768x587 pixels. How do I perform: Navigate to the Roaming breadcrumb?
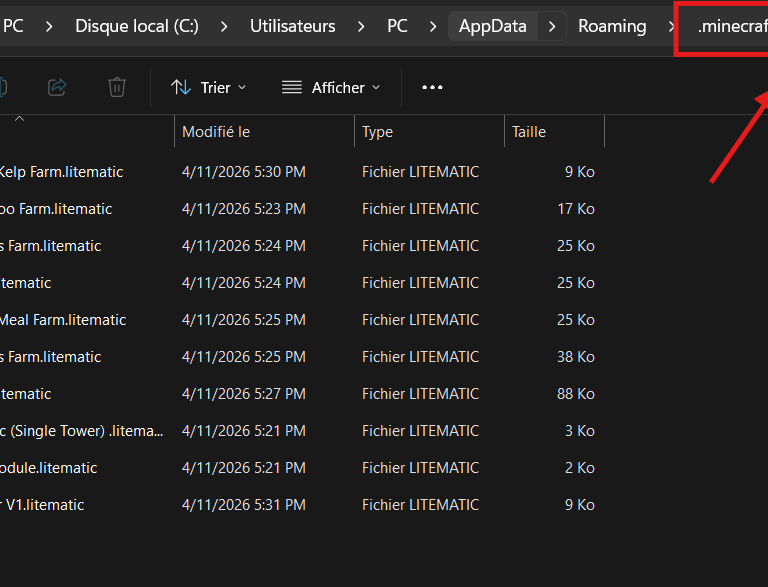click(x=612, y=26)
